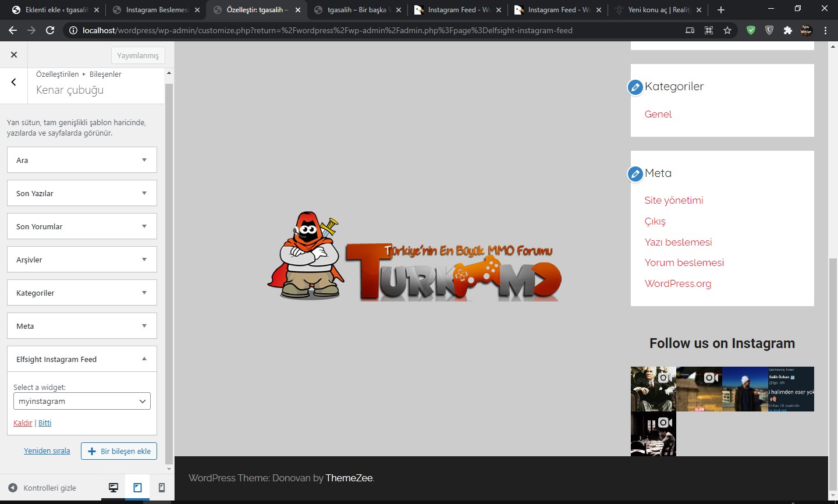Click the Çıkış link
This screenshot has width=838, height=504.
click(655, 222)
